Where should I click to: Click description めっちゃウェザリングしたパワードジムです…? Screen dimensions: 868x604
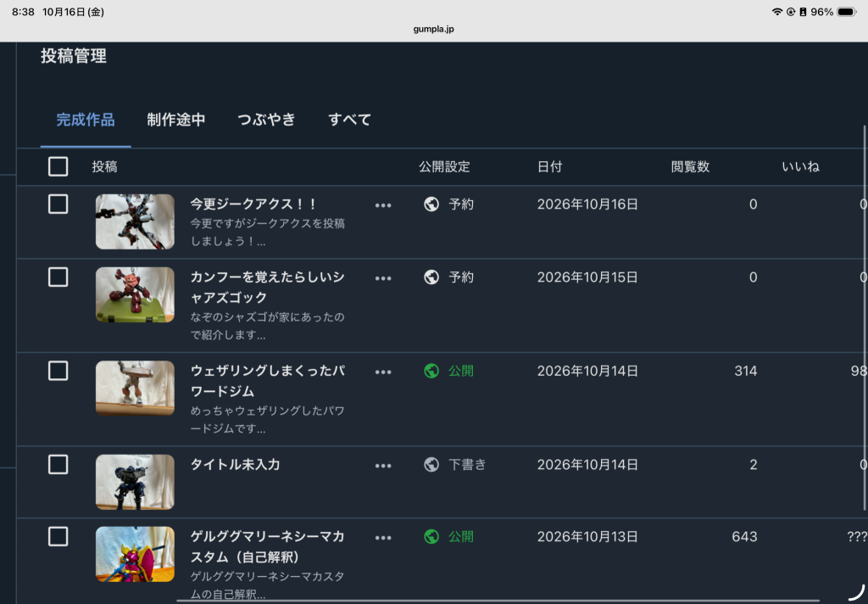pyautogui.click(x=267, y=419)
